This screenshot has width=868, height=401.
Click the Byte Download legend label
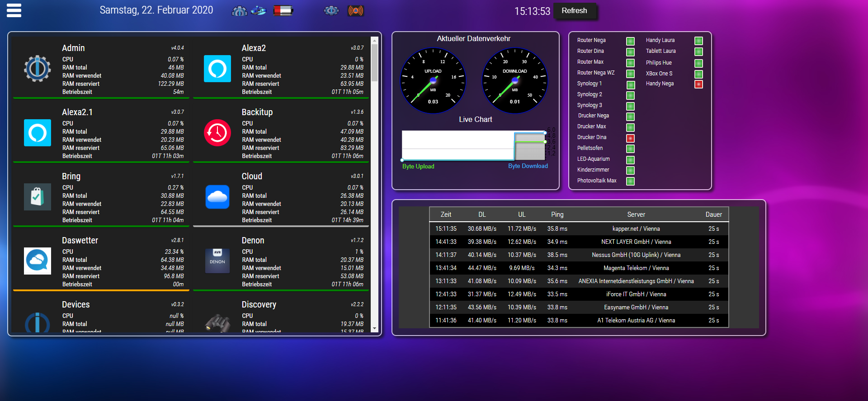(528, 166)
